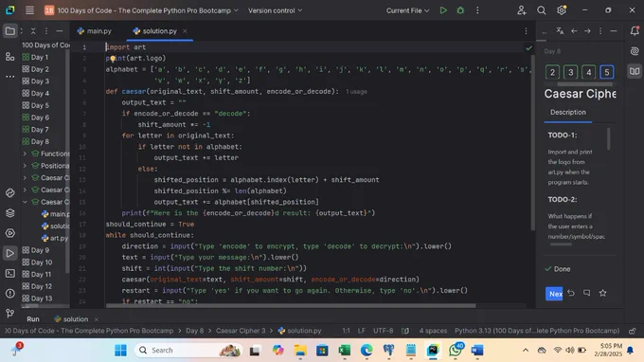Close the solution.py editor tab
Viewport: 644px width, 362px height.
pyautogui.click(x=185, y=31)
